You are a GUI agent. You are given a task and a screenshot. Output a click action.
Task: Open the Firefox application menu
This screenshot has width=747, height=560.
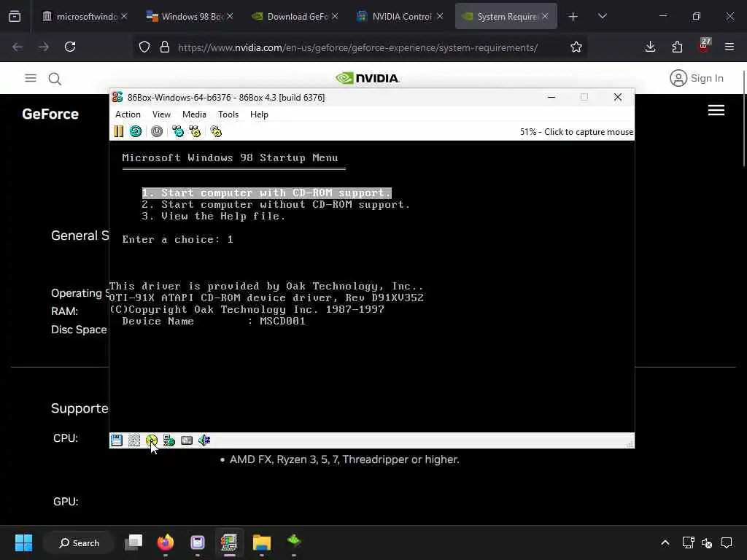tap(729, 47)
